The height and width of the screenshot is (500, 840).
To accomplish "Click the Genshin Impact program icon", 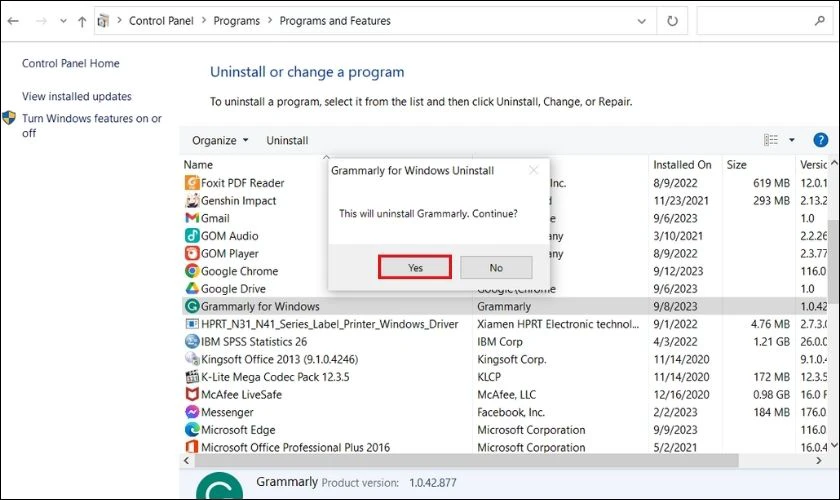I will [192, 200].
